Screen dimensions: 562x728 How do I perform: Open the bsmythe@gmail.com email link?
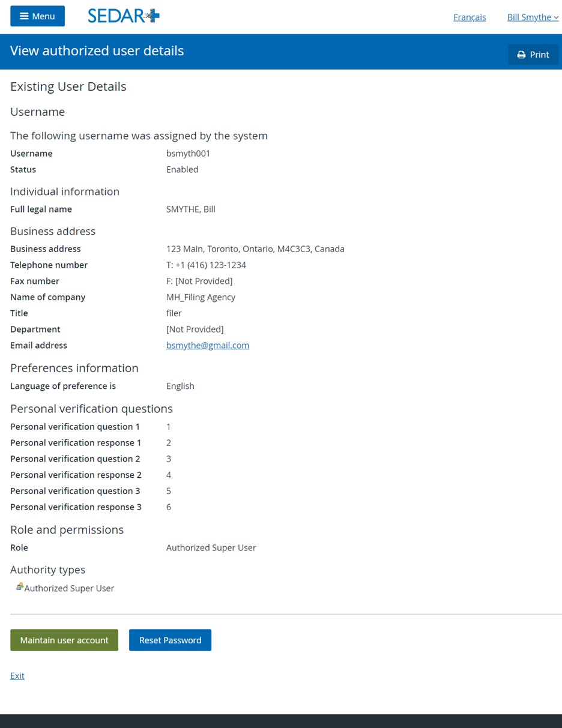(x=208, y=345)
